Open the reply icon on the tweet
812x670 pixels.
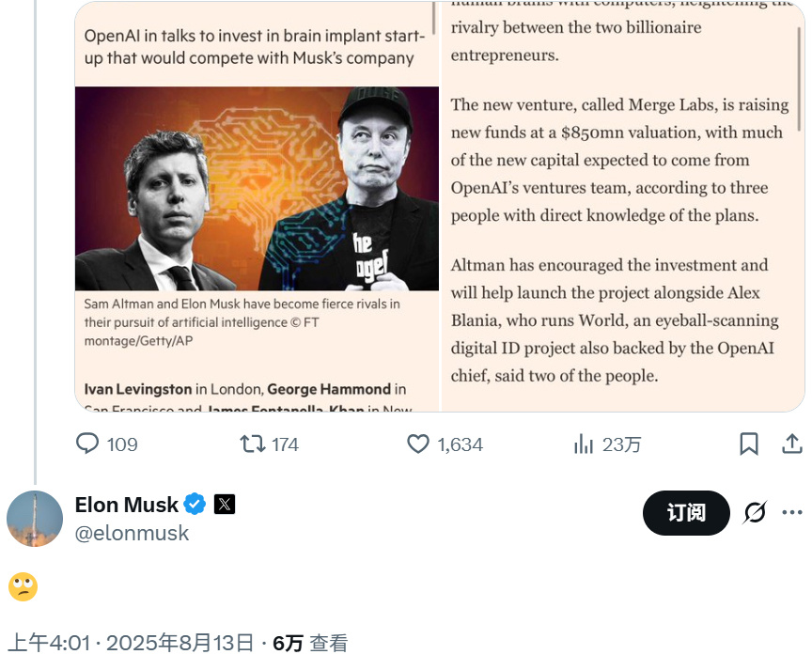(87, 443)
